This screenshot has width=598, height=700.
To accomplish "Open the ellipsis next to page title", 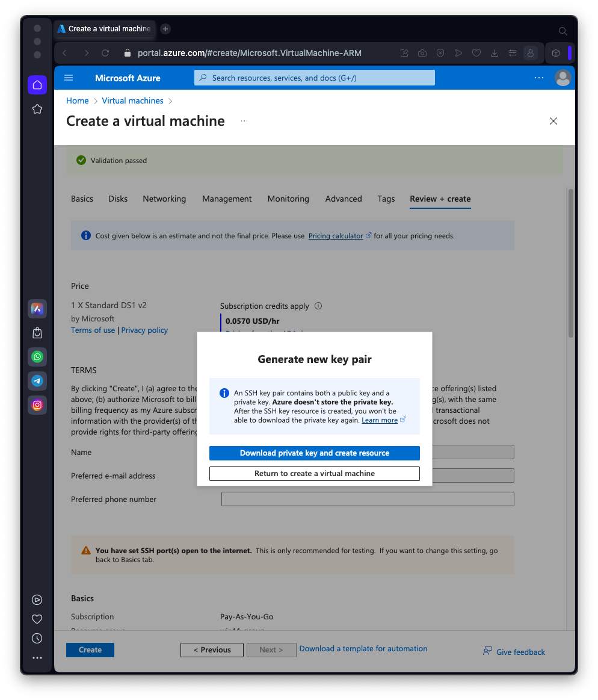I will pyautogui.click(x=244, y=121).
